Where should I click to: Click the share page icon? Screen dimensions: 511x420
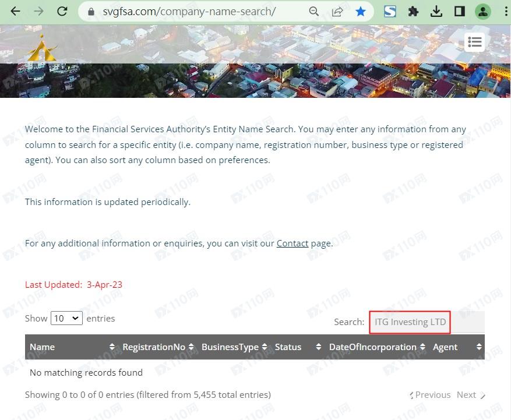tap(337, 11)
